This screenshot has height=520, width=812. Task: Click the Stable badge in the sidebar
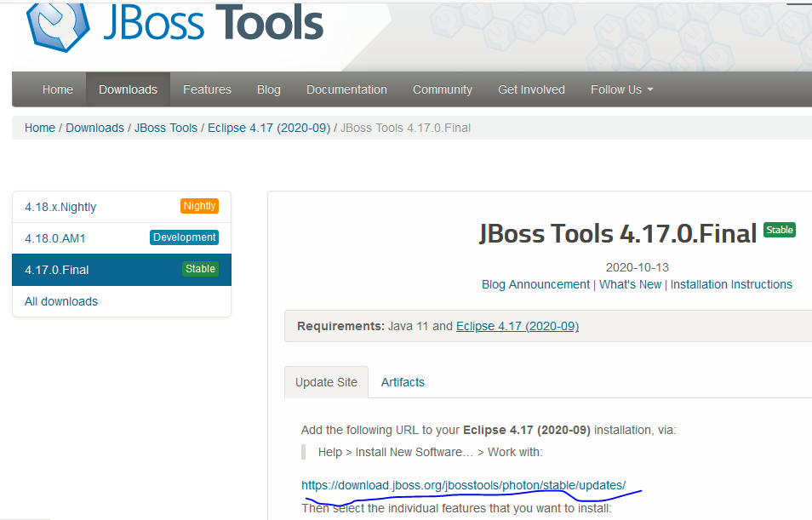(200, 269)
